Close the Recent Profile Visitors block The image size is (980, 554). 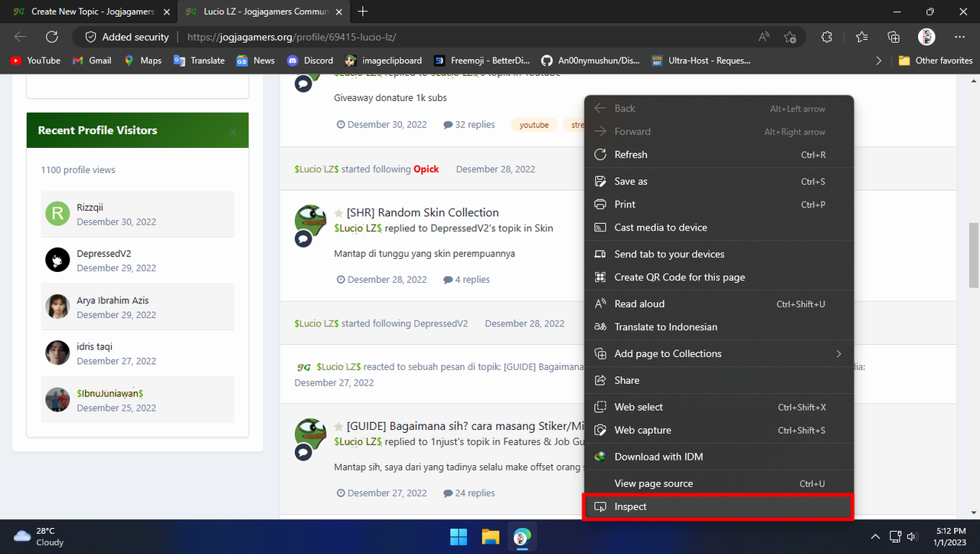coord(233,132)
